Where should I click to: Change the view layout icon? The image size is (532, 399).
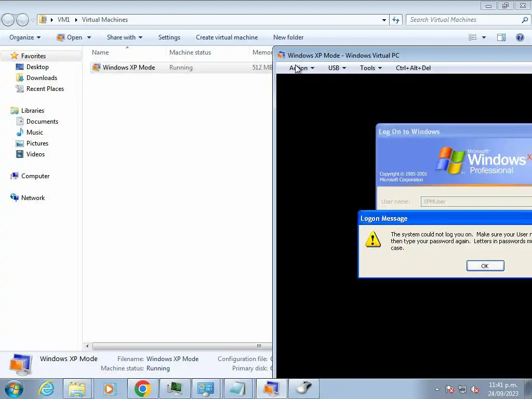click(473, 37)
